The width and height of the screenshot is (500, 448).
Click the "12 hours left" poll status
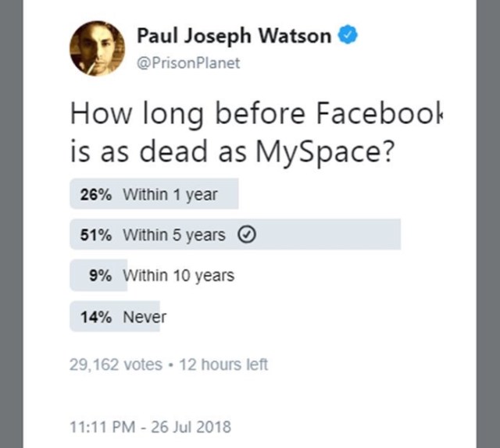click(x=223, y=364)
